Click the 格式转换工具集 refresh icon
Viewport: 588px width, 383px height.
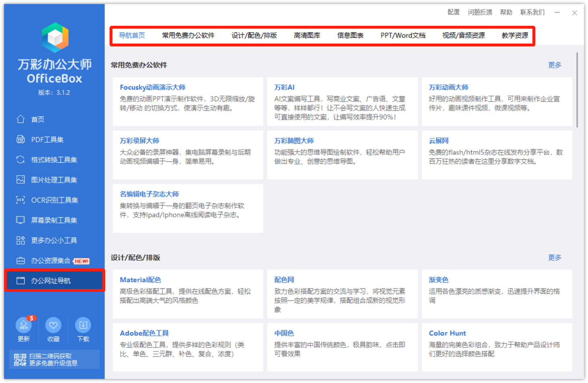pyautogui.click(x=21, y=159)
